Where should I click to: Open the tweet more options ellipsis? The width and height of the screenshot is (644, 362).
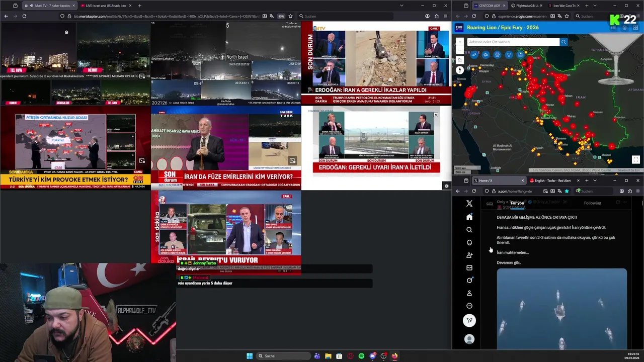[625, 202]
